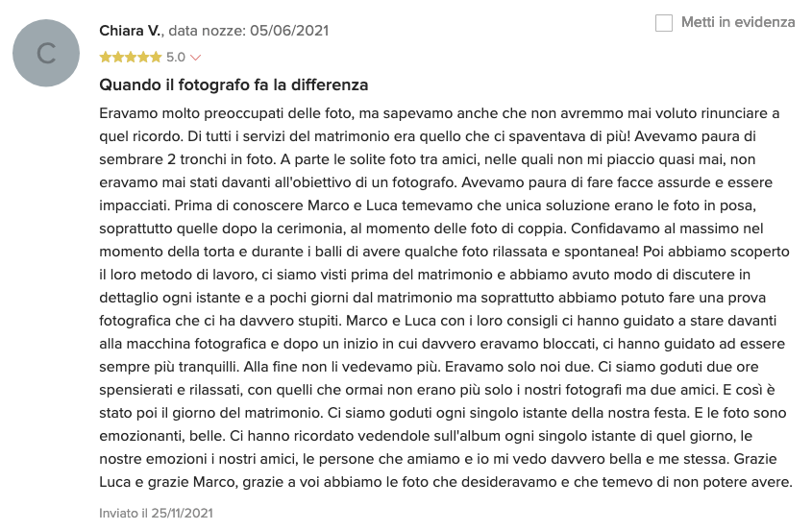
Task: Click the 'Metti in evidenza' label text
Action: [738, 22]
